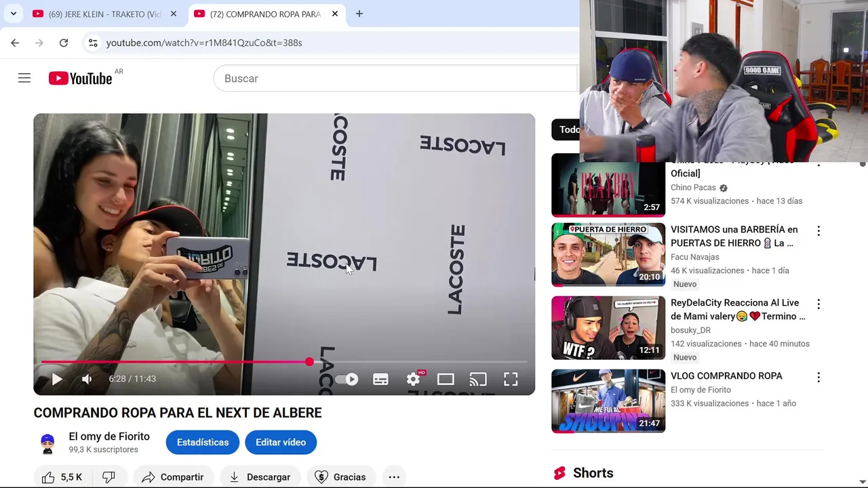
Task: Click El omy de Fiorito under VLOG video
Action: (x=701, y=390)
